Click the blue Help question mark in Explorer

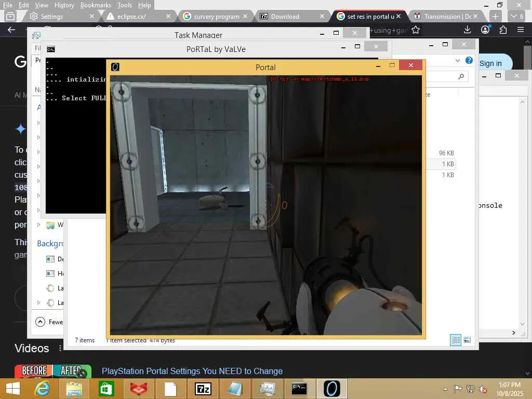click(469, 60)
